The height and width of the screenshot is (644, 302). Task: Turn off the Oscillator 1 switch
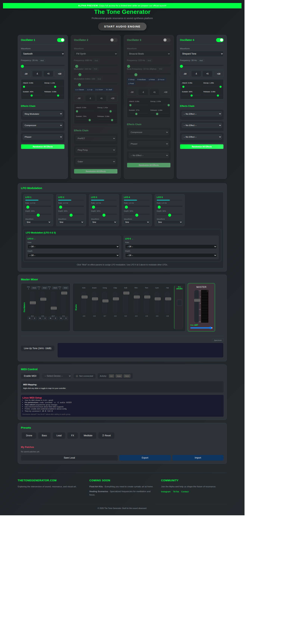pyautogui.click(x=61, y=40)
